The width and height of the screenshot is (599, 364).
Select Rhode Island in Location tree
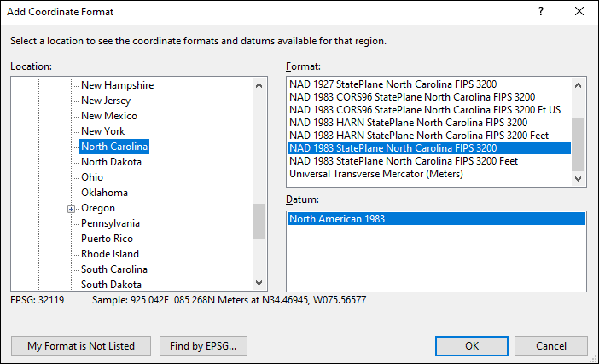tap(109, 254)
